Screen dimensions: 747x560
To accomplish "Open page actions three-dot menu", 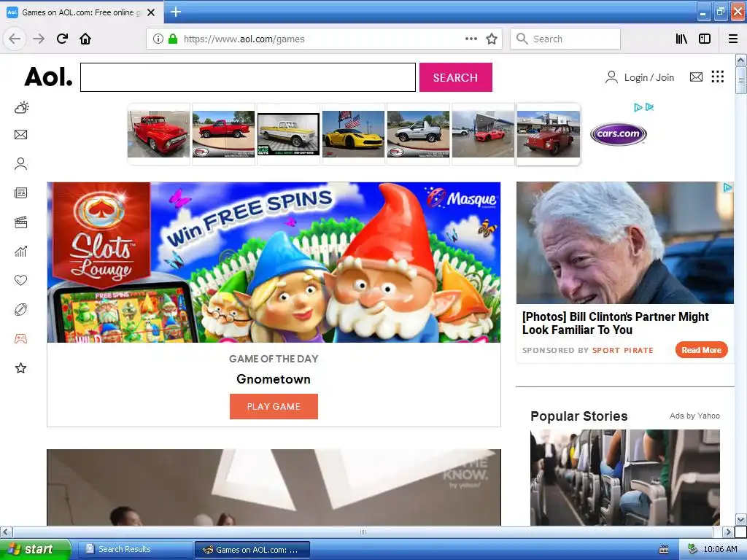I will (x=471, y=39).
